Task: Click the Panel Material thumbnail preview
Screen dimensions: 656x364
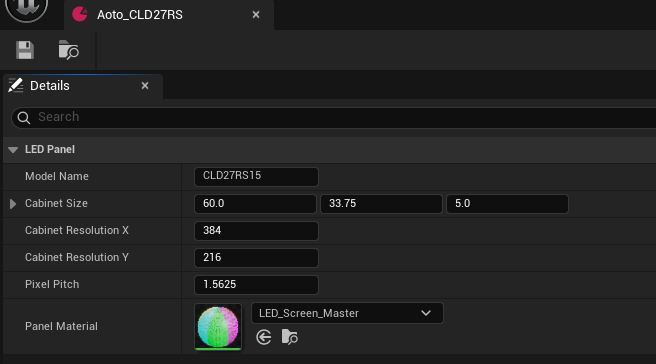Action: 218,327
